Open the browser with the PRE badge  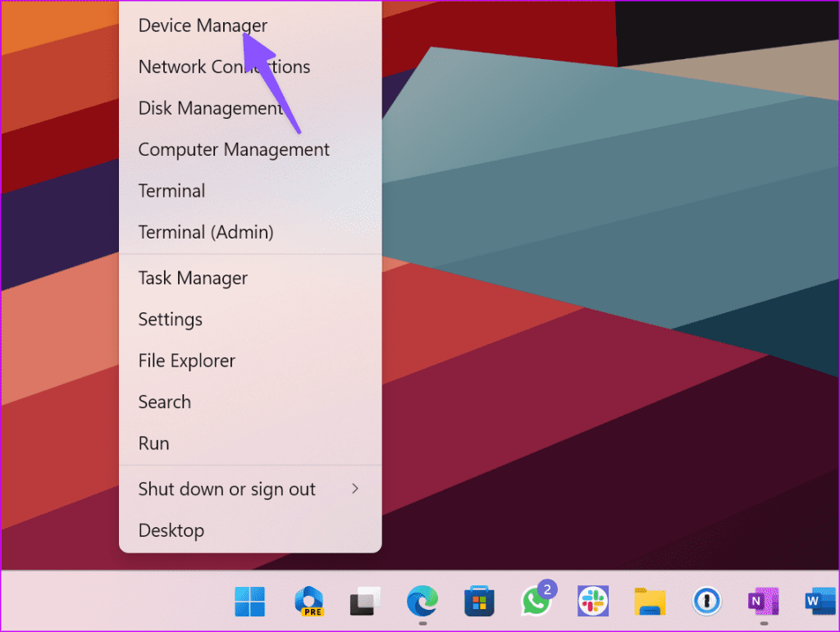point(308,601)
